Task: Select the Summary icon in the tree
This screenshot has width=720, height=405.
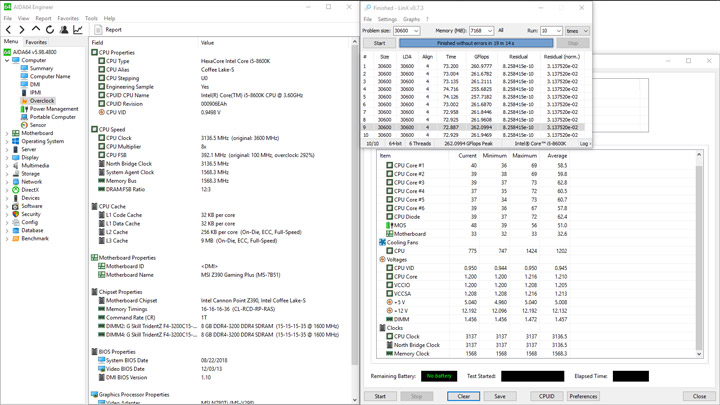Action: [24, 68]
